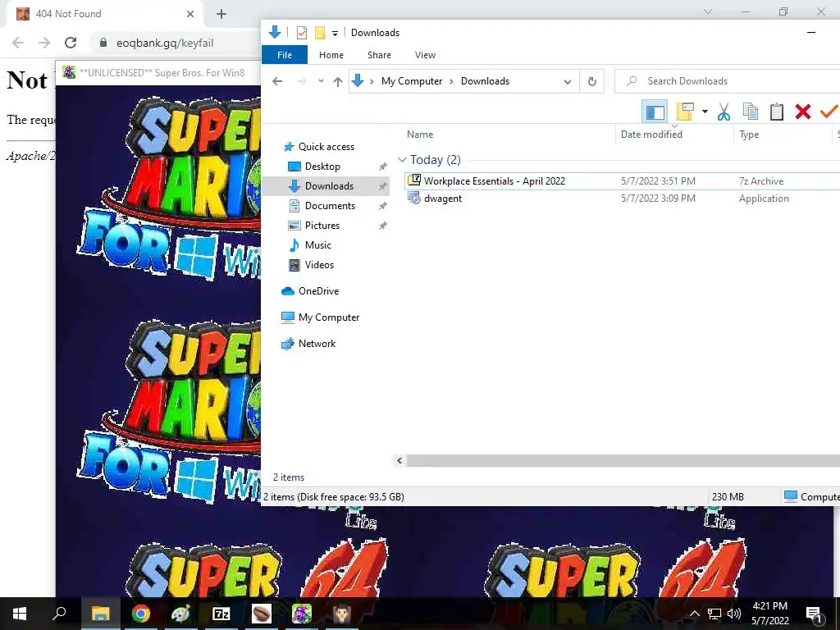
Task: Open Pictures in navigation pane
Action: pos(322,226)
